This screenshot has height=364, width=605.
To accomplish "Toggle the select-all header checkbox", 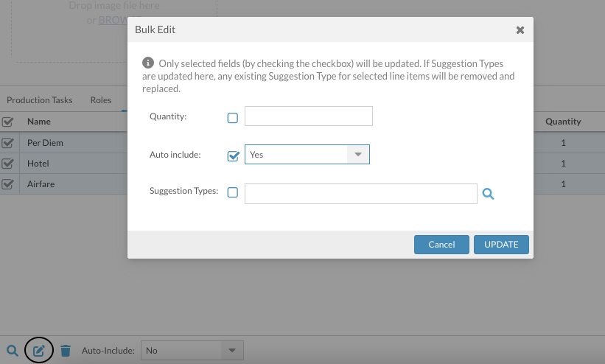I will tap(8, 122).
